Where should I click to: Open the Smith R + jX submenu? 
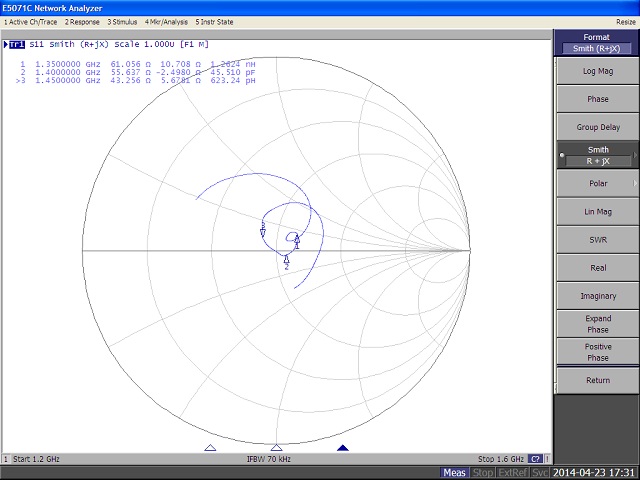598,155
